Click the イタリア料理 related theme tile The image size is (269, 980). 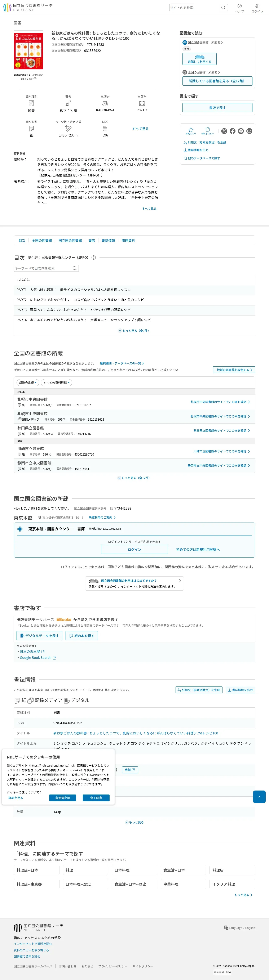(x=233, y=884)
